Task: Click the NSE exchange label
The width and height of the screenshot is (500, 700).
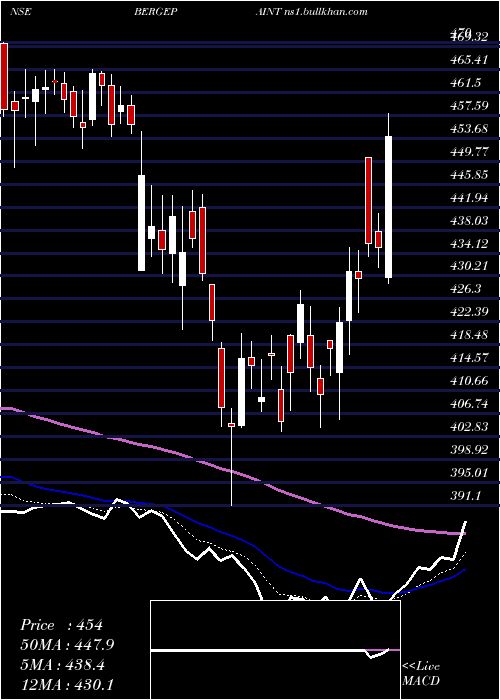Action: (21, 12)
